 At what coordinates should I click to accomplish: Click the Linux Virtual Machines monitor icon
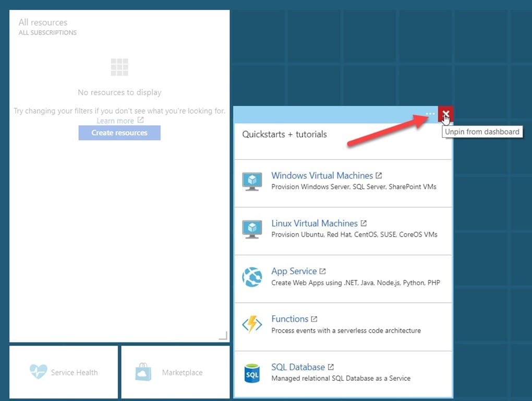[252, 229]
